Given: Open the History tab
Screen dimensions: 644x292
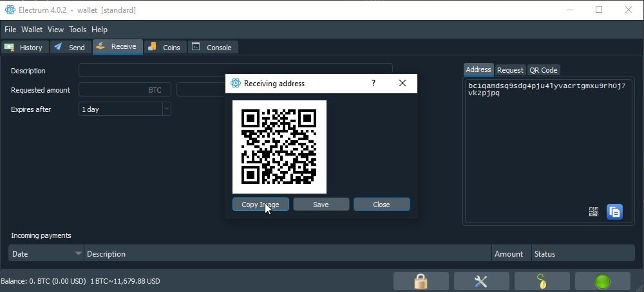Looking at the screenshot, I should pyautogui.click(x=24, y=47).
